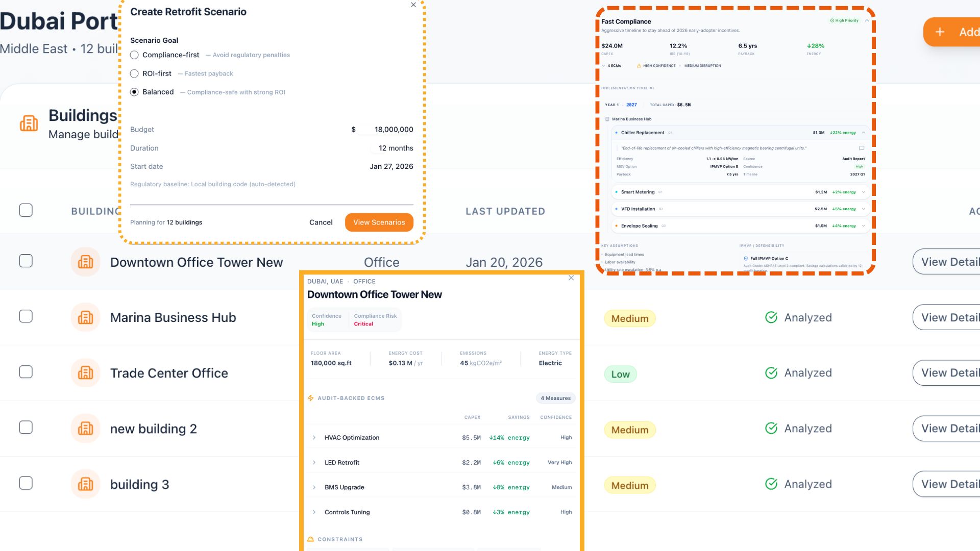This screenshot has height=551, width=980.
Task: Click the Constraints helmet icon
Action: pos(310,539)
